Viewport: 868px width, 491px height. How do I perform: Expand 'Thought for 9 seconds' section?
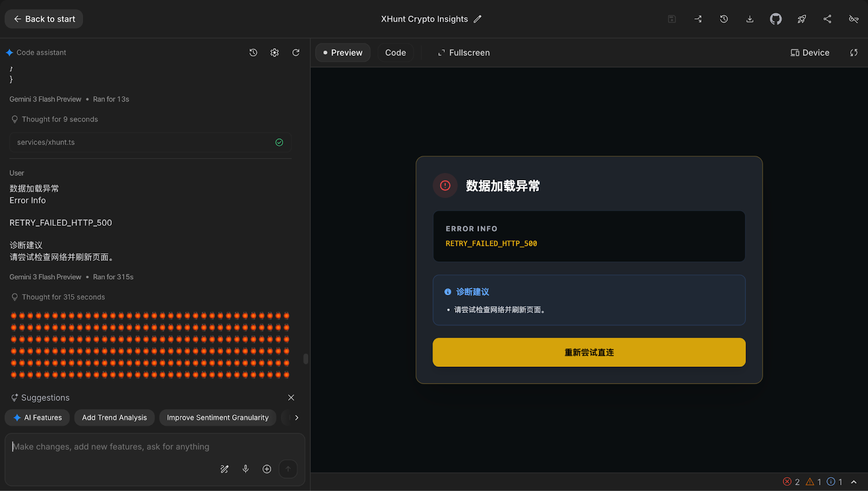pyautogui.click(x=60, y=119)
